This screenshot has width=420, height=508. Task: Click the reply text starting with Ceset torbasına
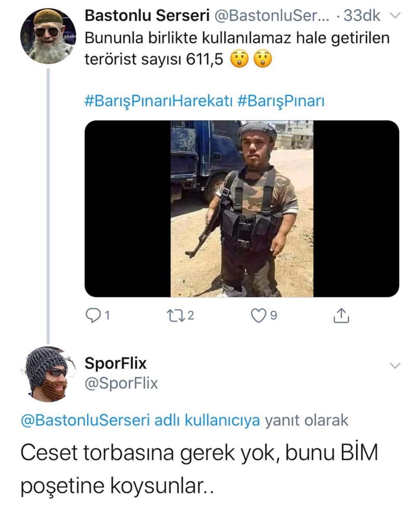(199, 469)
